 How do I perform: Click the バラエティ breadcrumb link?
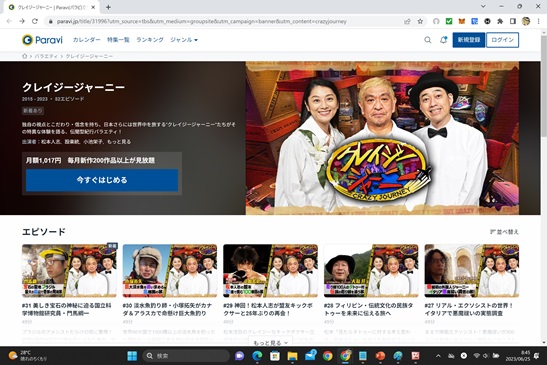(x=46, y=56)
